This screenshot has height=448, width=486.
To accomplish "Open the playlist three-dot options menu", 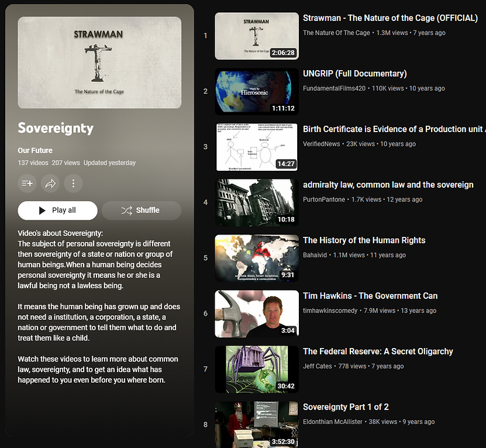I will click(x=73, y=183).
